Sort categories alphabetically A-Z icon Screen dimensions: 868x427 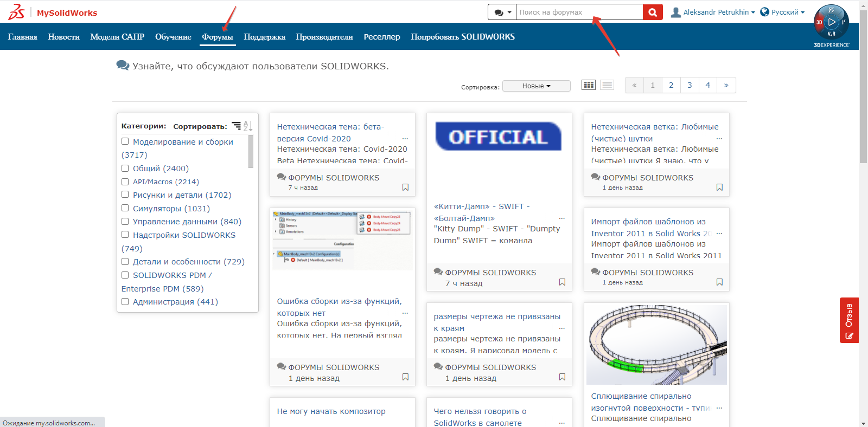point(248,126)
